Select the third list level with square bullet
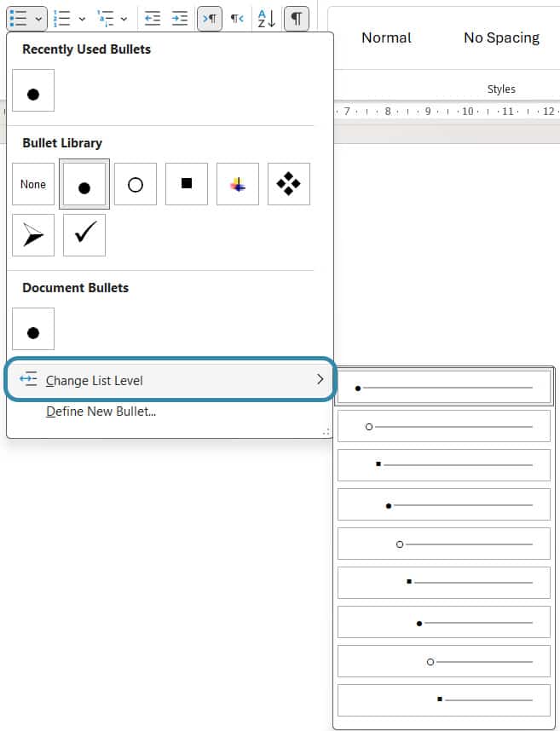Image resolution: width=560 pixels, height=731 pixels. pyautogui.click(x=443, y=465)
